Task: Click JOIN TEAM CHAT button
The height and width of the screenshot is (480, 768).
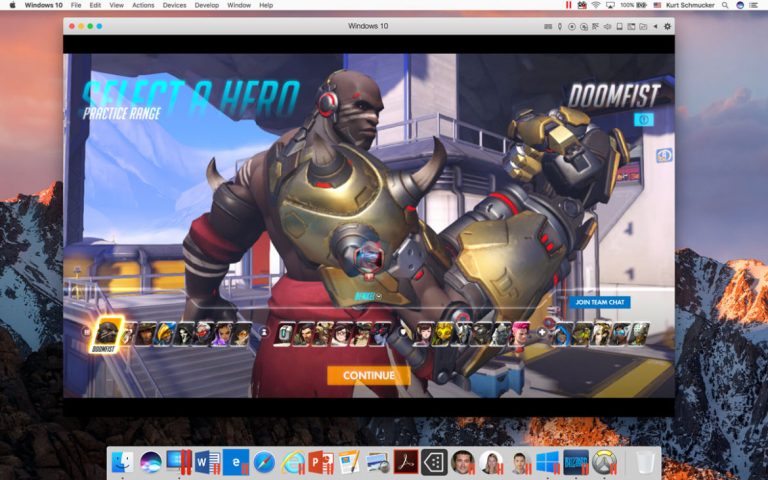Action: point(600,302)
